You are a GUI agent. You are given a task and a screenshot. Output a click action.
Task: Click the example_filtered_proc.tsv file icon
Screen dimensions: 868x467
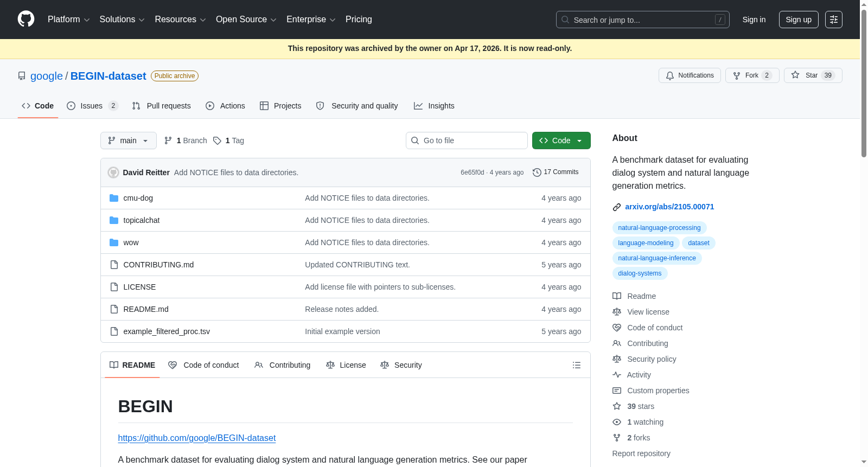click(x=114, y=331)
